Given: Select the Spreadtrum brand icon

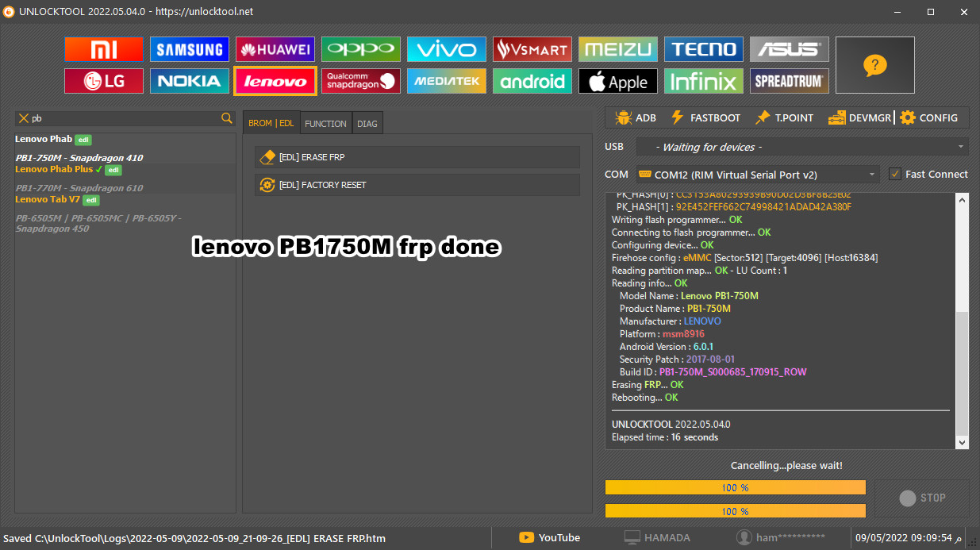Looking at the screenshot, I should pos(790,81).
